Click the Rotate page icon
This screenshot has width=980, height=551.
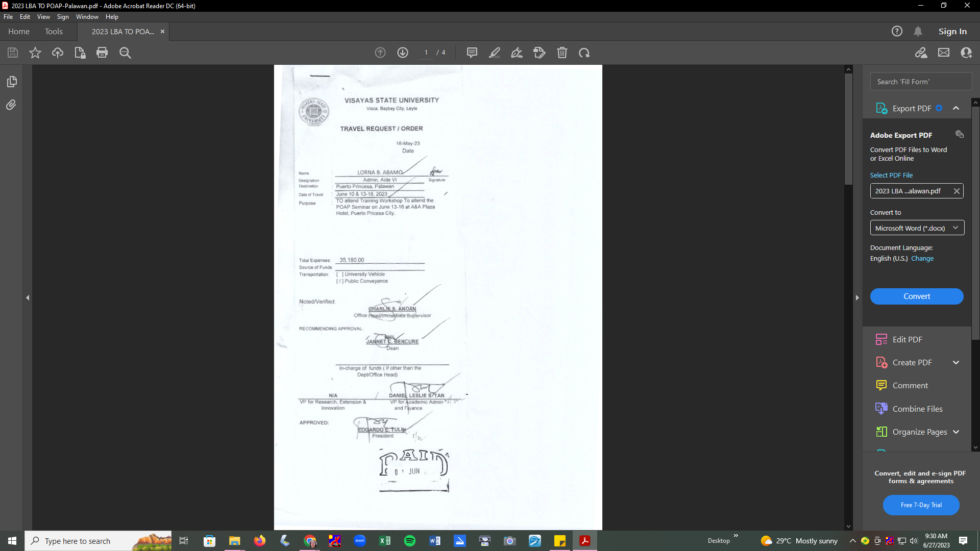(584, 53)
